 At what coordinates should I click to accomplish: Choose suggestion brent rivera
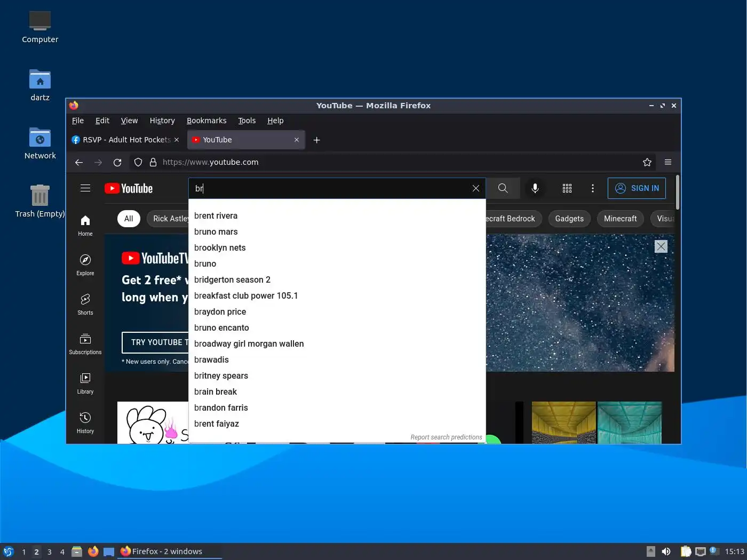coord(337,215)
